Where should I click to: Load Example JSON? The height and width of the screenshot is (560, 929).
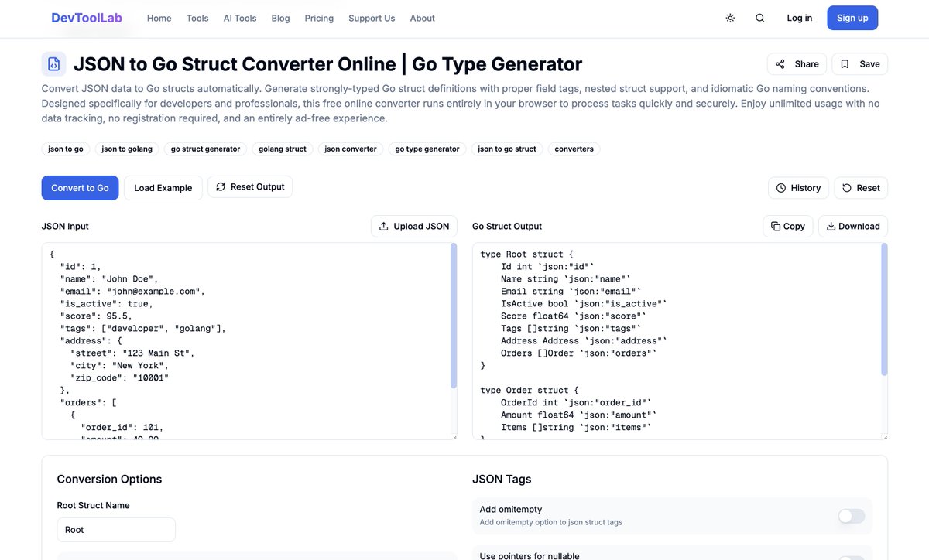(163, 188)
